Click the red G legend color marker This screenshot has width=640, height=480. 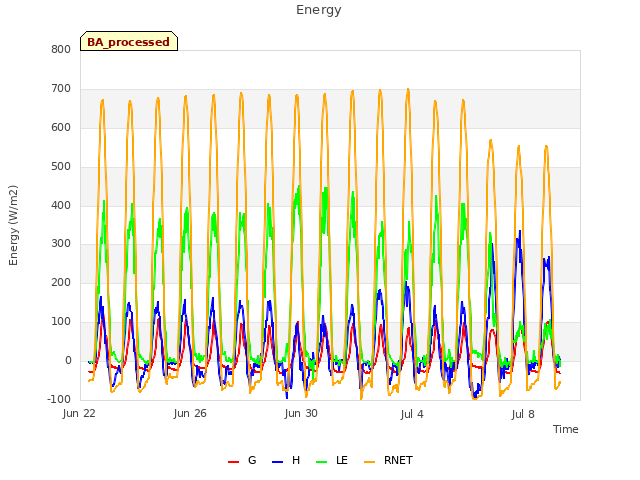tap(233, 462)
